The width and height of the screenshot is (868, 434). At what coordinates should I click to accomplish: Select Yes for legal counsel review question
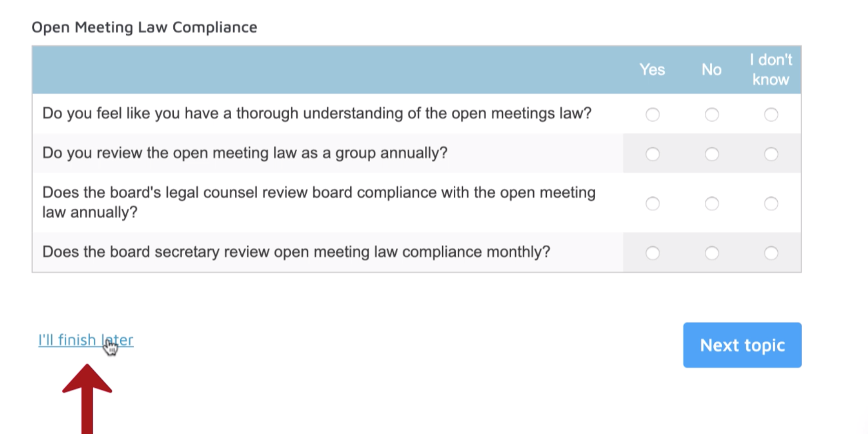(x=653, y=204)
